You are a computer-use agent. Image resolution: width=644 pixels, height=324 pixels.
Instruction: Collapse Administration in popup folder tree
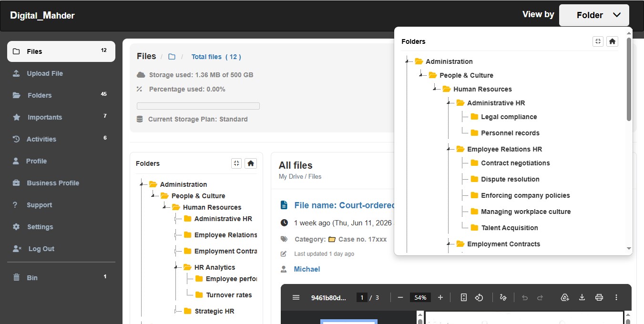click(x=408, y=61)
